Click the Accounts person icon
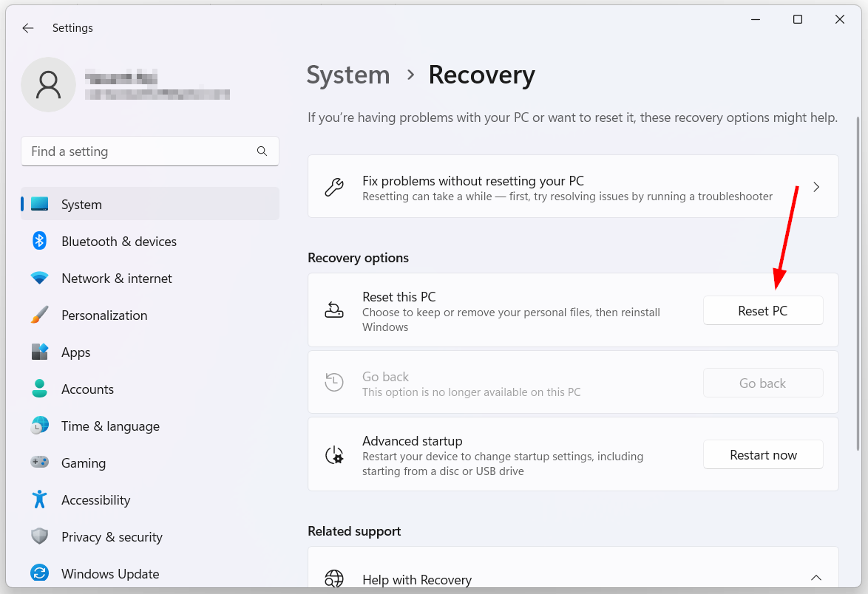The width and height of the screenshot is (868, 594). pos(39,389)
